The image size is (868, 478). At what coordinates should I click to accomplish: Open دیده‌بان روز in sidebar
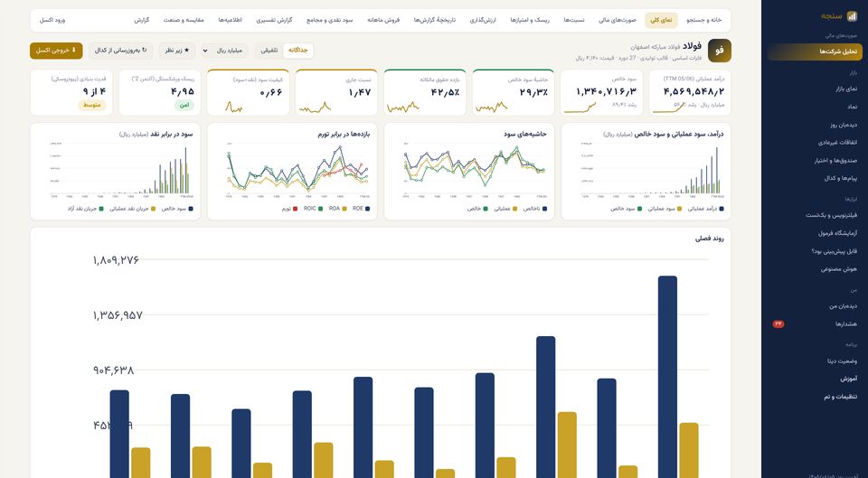[815, 125]
